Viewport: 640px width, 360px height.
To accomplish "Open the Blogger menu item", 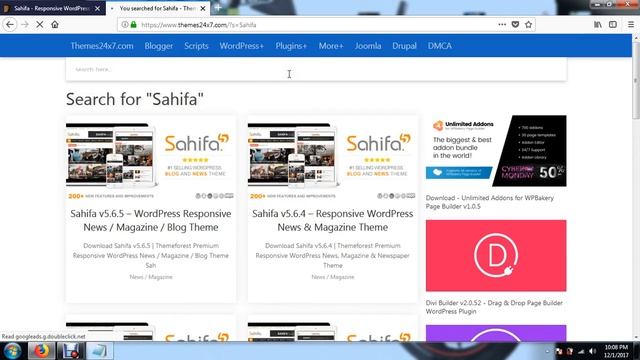I will click(x=158, y=46).
